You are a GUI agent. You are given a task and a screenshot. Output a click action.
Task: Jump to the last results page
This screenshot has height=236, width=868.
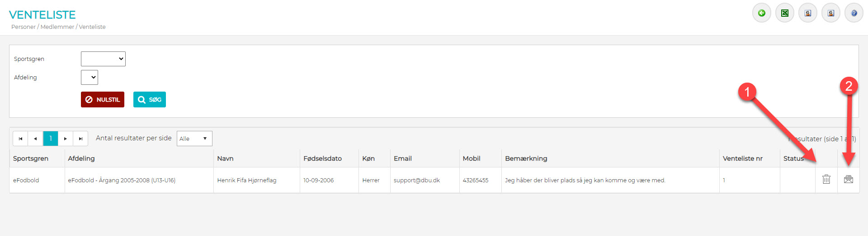click(x=80, y=139)
